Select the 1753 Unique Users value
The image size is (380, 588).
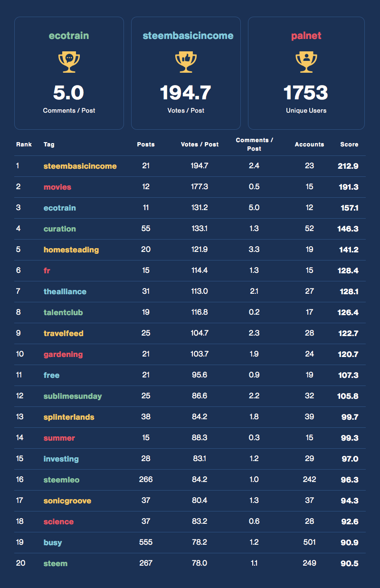point(306,93)
